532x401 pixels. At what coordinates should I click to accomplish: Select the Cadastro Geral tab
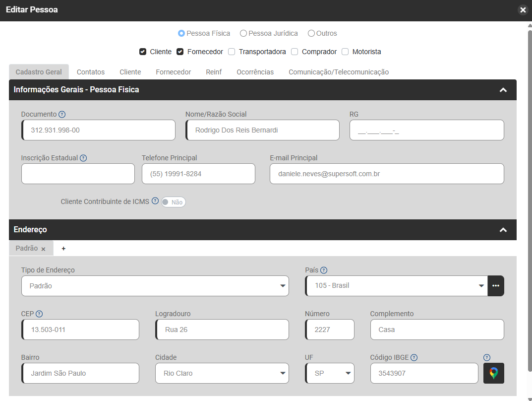pos(39,72)
